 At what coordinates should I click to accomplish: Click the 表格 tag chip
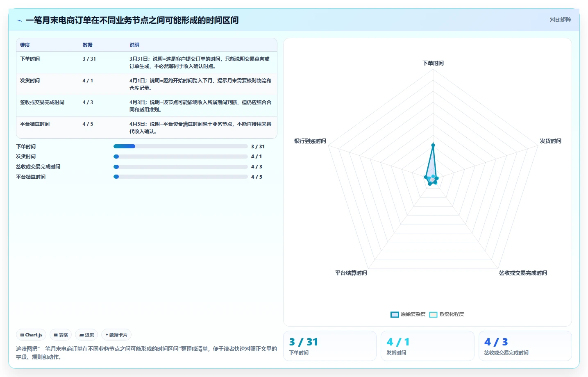[61, 335]
